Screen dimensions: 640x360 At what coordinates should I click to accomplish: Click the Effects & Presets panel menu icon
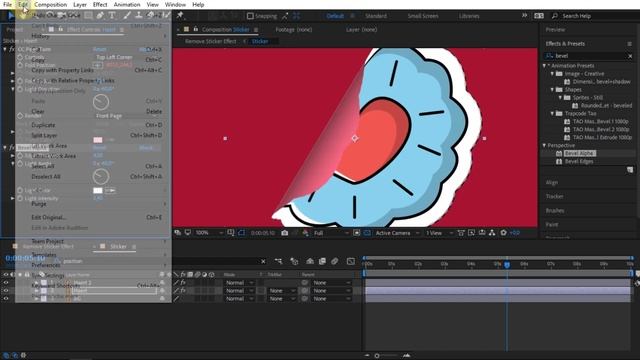pyautogui.click(x=629, y=44)
